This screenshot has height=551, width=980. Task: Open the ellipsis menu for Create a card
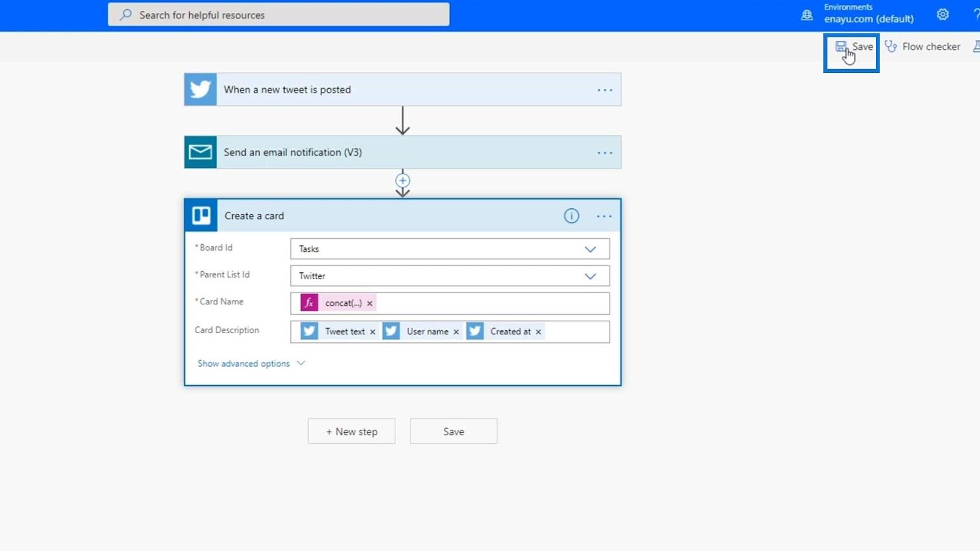click(x=604, y=216)
